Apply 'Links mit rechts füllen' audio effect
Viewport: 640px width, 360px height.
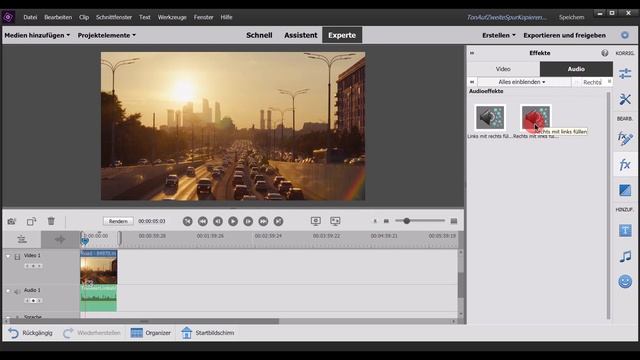click(490, 118)
